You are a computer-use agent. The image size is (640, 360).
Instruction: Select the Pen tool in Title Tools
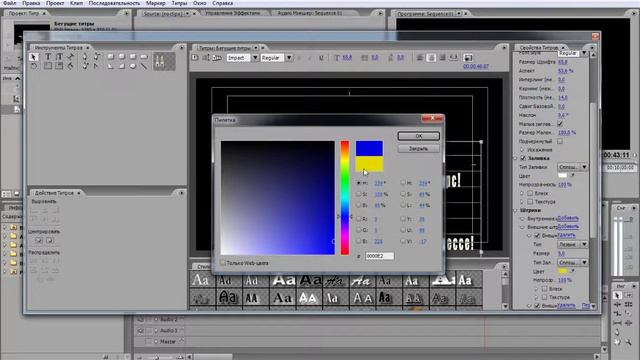click(x=85, y=57)
